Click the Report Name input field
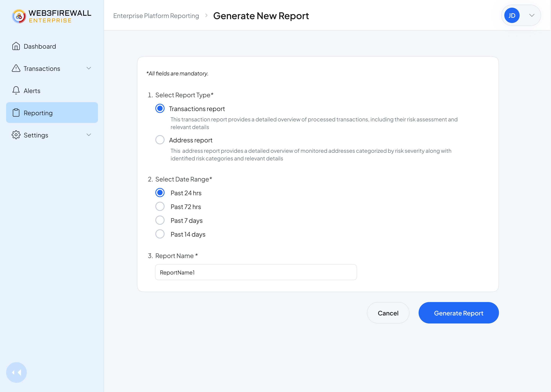551x392 pixels. click(256, 272)
